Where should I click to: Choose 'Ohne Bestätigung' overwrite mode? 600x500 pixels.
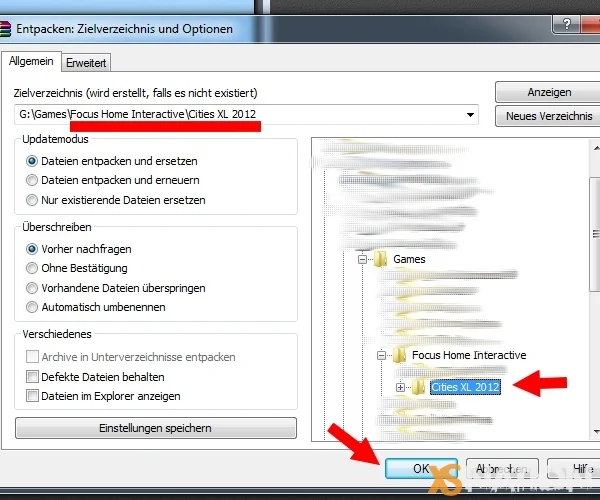(x=32, y=268)
